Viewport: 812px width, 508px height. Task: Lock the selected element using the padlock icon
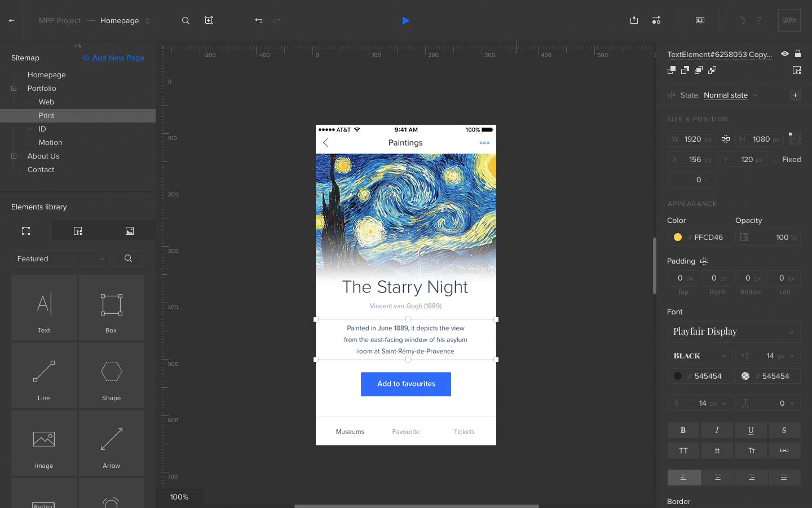click(798, 54)
